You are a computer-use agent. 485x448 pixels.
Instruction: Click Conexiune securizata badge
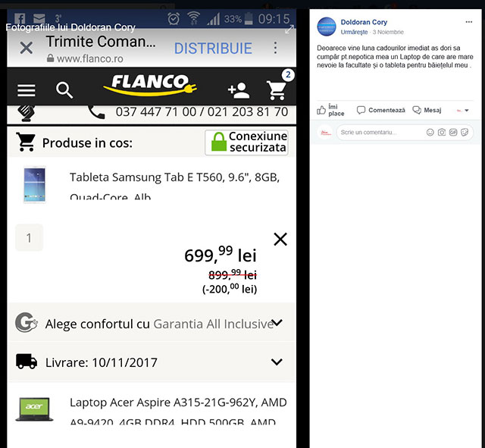coord(247,143)
